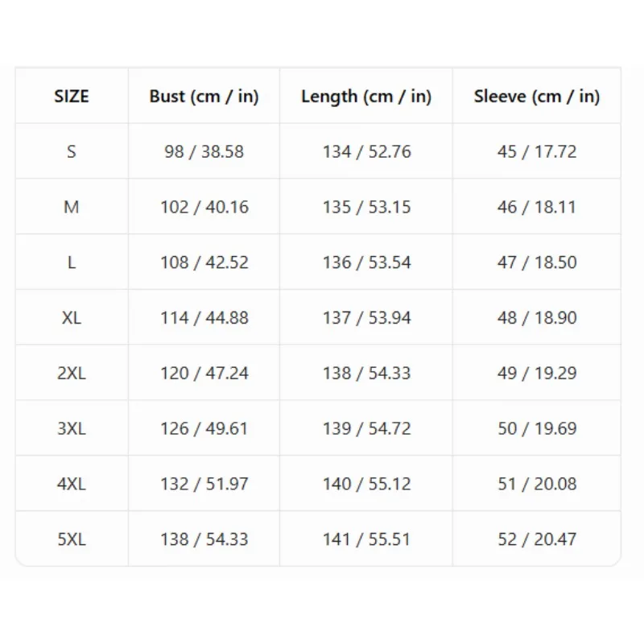Click length value 138 / 54.33 in 2XL row
This screenshot has width=644, height=644.
point(366,374)
